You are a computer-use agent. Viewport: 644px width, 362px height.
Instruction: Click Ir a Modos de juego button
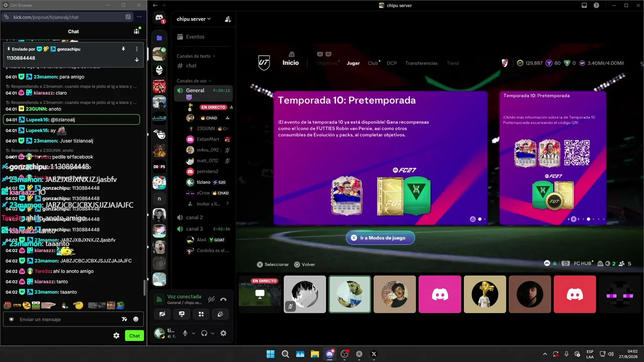click(380, 238)
